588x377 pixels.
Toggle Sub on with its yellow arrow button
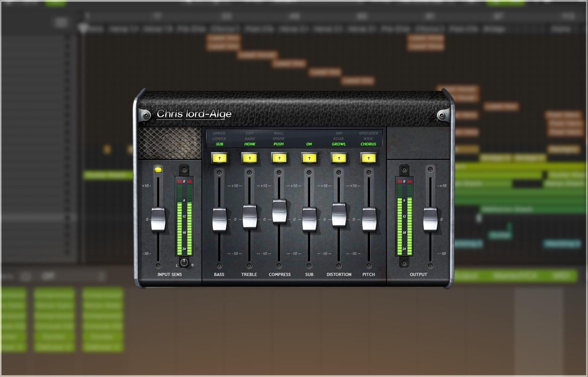tap(309, 158)
